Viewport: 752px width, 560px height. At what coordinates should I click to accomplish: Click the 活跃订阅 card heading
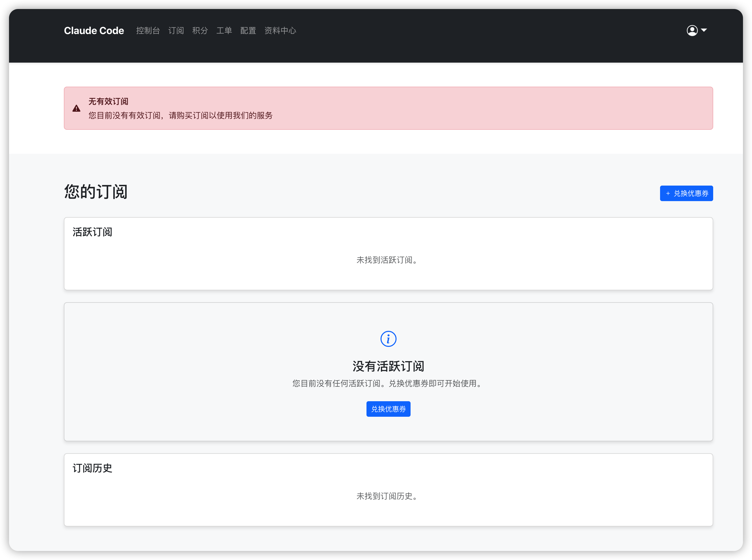pos(92,232)
